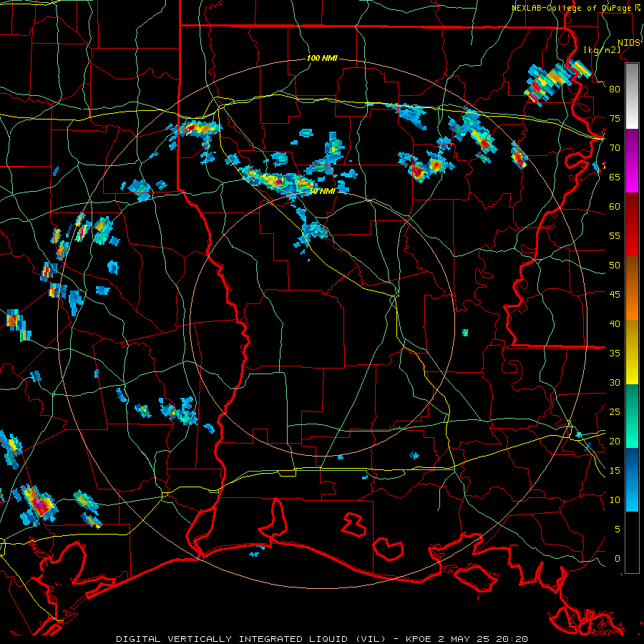Click the 50 NMI range ring label
Screen dimensions: 644x644
tap(322, 191)
